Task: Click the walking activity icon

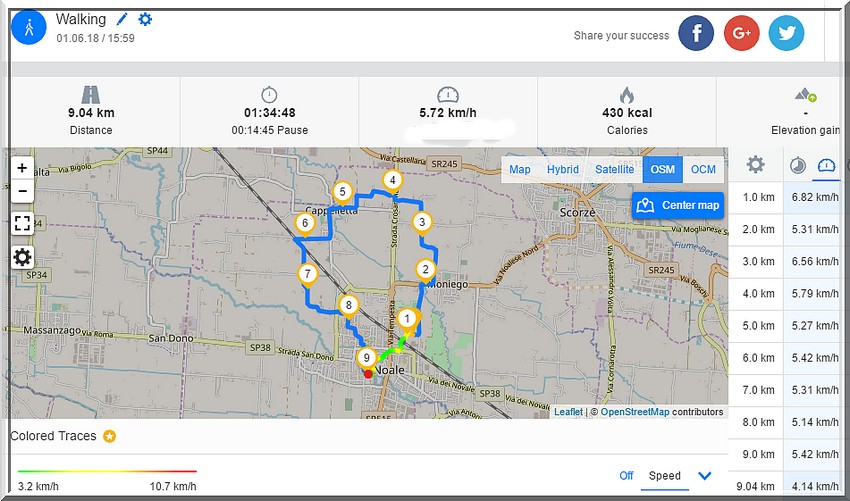Action: click(x=28, y=28)
